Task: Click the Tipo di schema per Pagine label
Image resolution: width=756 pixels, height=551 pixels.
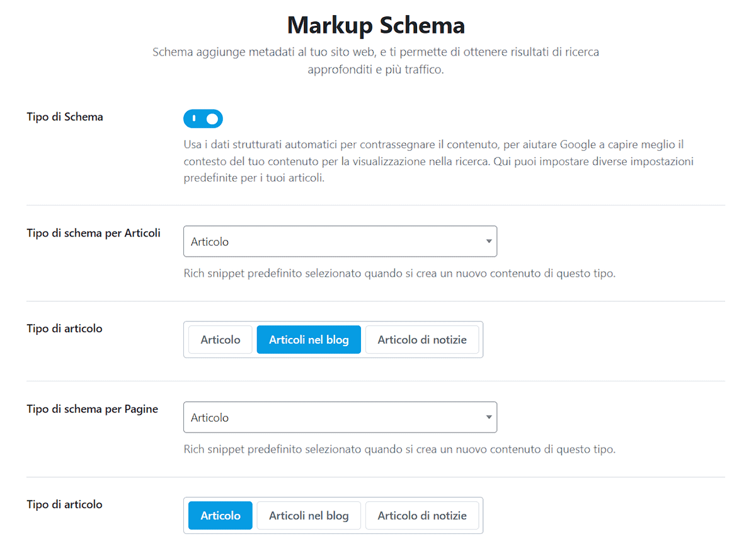Action: coord(92,409)
